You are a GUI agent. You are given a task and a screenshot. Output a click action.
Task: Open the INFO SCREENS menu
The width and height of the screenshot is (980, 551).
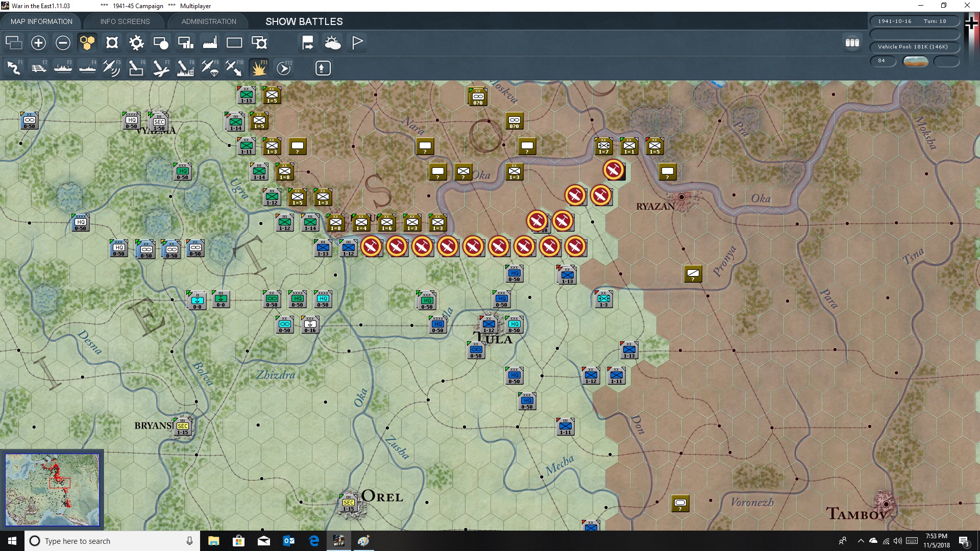[x=124, y=21]
